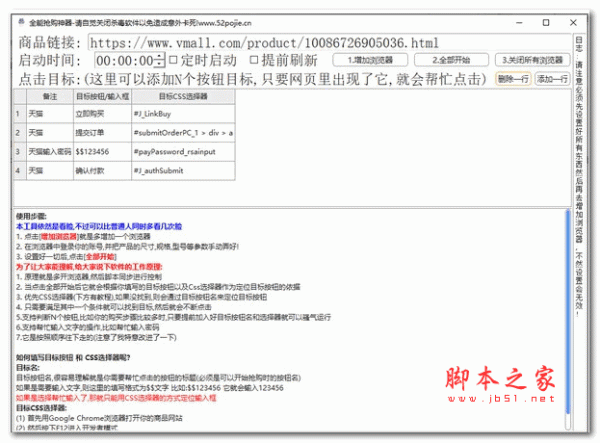Maximize the window
This screenshot has width=600, height=443.
[x=546, y=23]
